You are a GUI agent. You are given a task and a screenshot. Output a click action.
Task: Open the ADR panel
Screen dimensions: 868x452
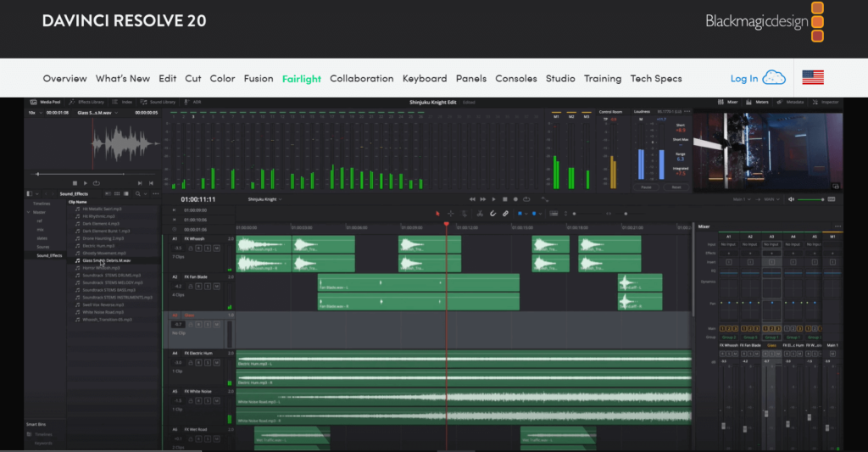coord(192,102)
